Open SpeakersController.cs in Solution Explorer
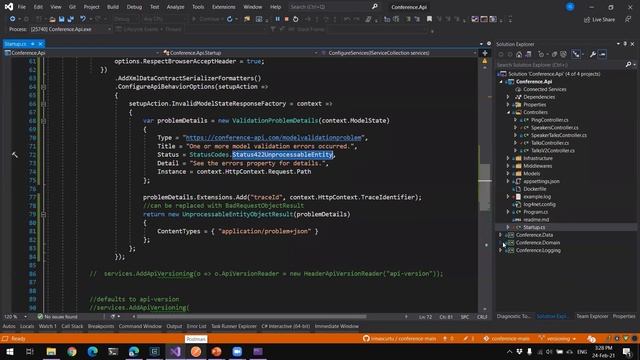The image size is (640, 360). [x=554, y=128]
